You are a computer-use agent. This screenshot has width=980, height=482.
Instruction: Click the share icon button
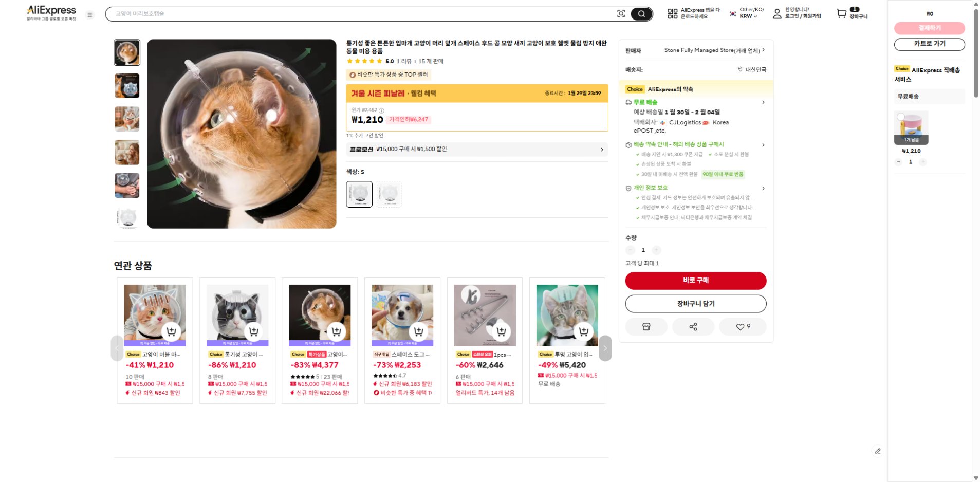coord(693,327)
